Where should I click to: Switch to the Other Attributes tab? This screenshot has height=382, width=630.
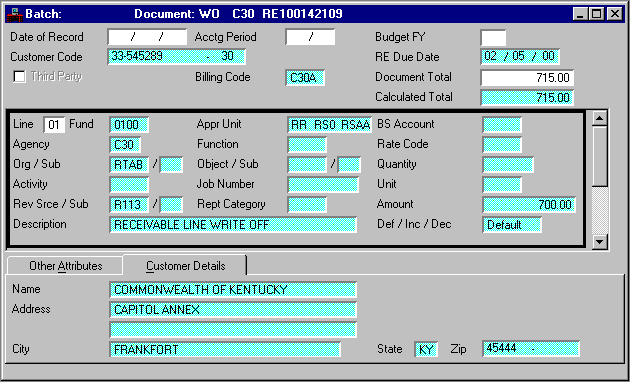pos(65,266)
